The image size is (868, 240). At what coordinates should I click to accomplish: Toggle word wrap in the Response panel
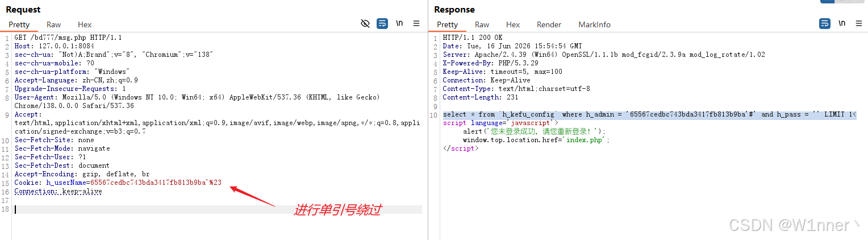[x=825, y=23]
